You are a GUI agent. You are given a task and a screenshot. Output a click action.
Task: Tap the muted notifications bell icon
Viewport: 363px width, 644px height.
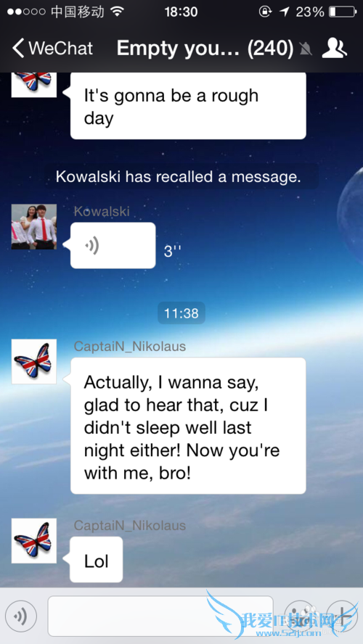(306, 49)
